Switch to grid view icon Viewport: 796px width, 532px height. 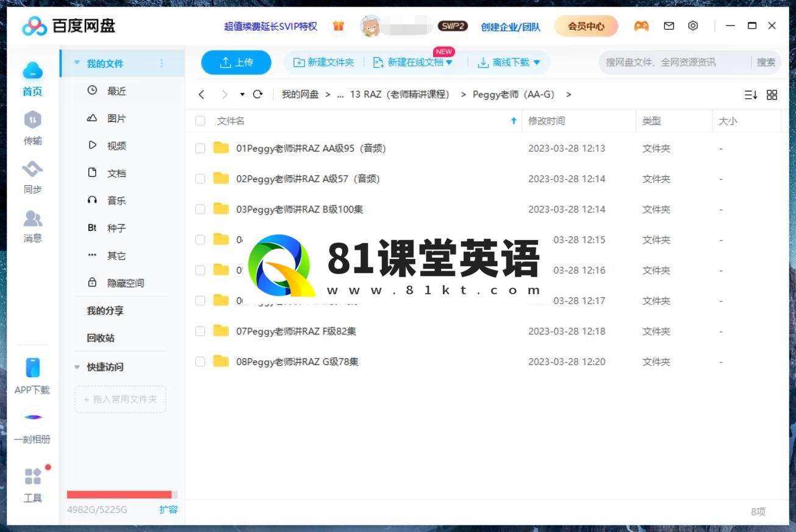772,94
